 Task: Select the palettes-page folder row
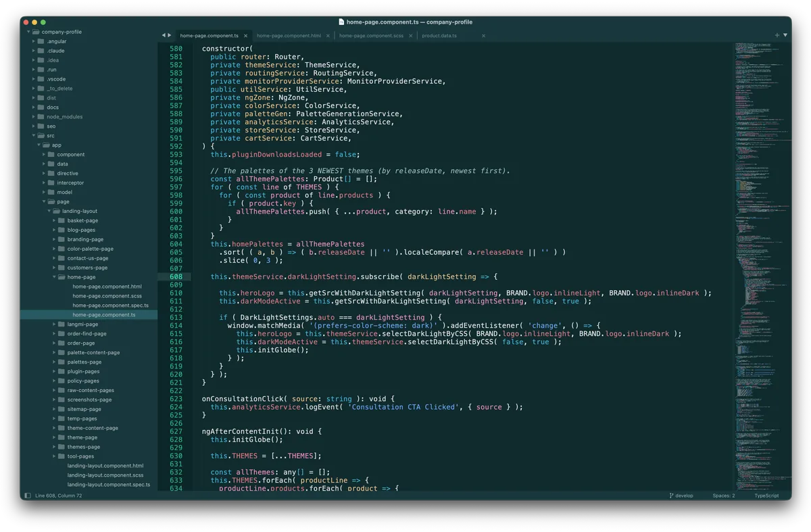click(x=89, y=362)
